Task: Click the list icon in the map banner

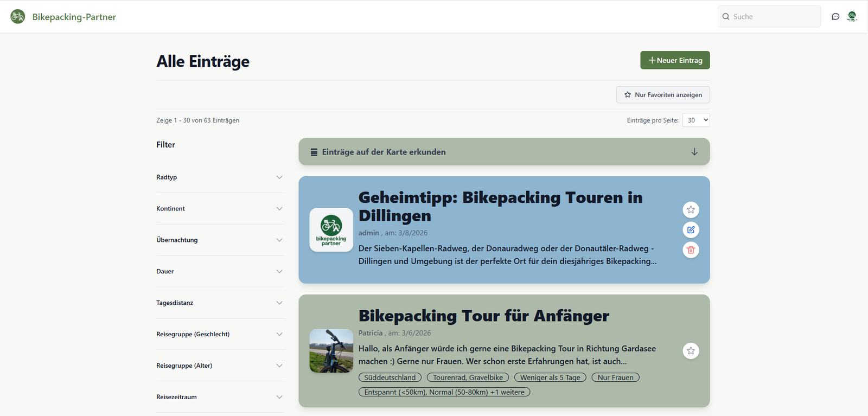Action: point(314,152)
